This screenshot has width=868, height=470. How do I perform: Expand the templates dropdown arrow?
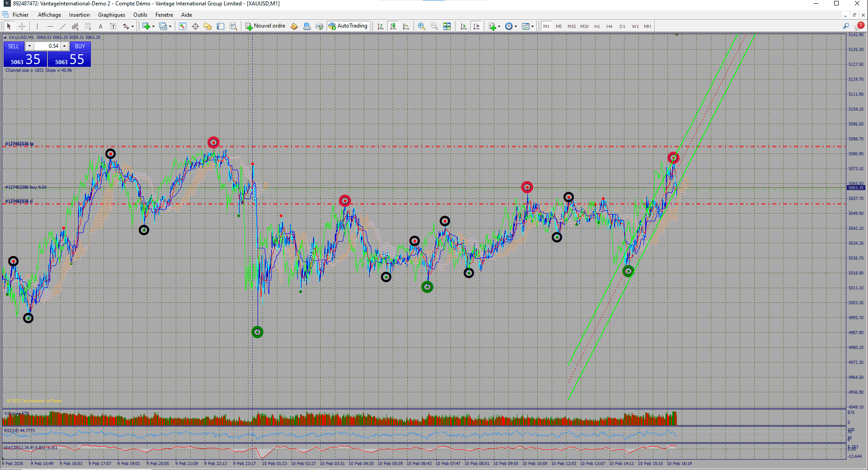(x=532, y=26)
